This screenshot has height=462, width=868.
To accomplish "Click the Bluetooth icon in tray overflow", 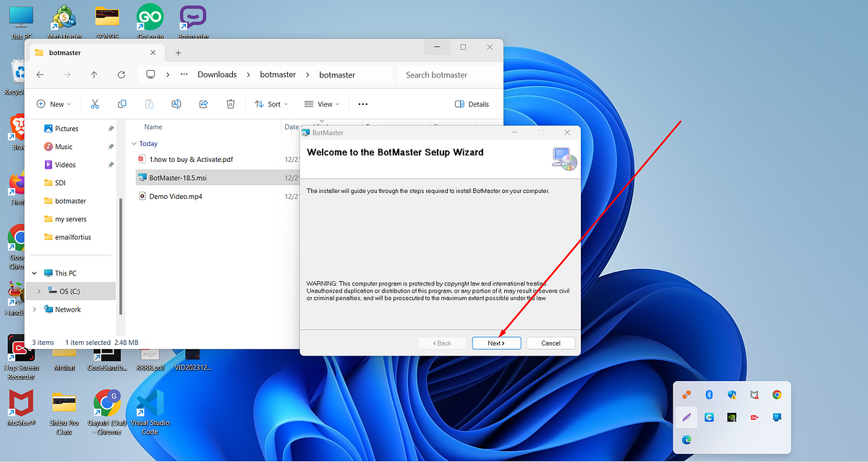I will [x=710, y=395].
